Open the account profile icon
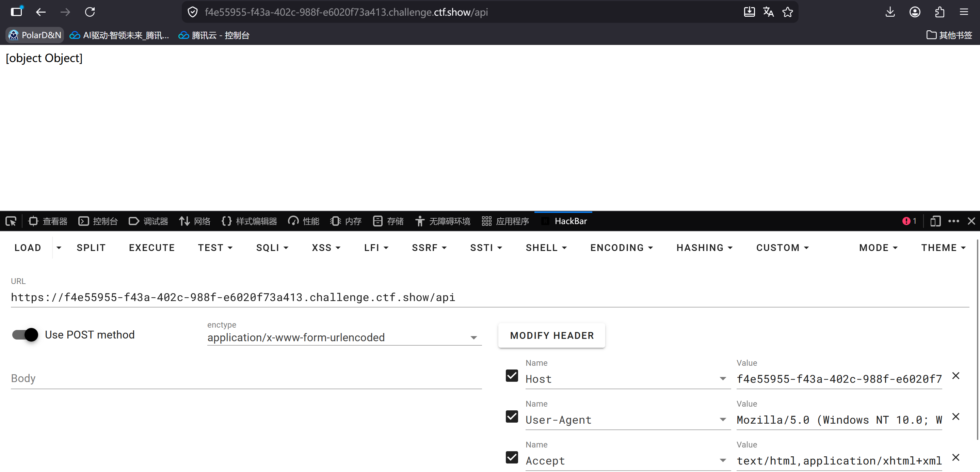This screenshot has height=472, width=980. (x=915, y=12)
